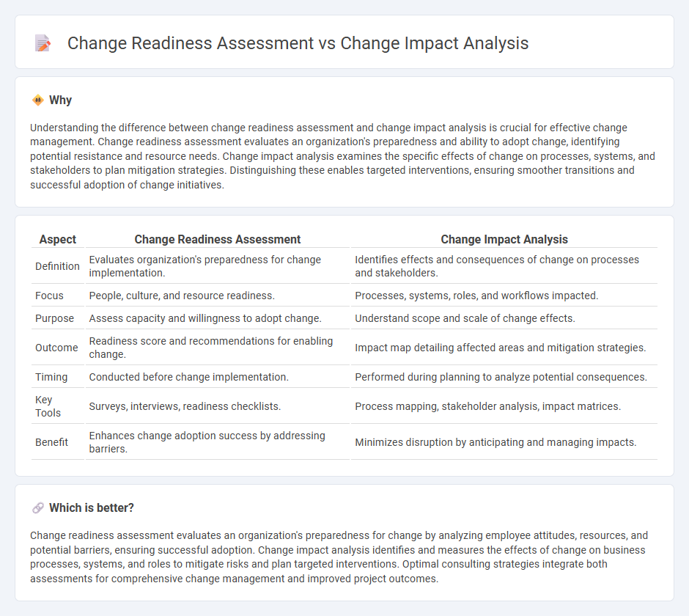
Task: Click the Why paragraph starting 'Understanding the difference'
Action: click(x=343, y=156)
